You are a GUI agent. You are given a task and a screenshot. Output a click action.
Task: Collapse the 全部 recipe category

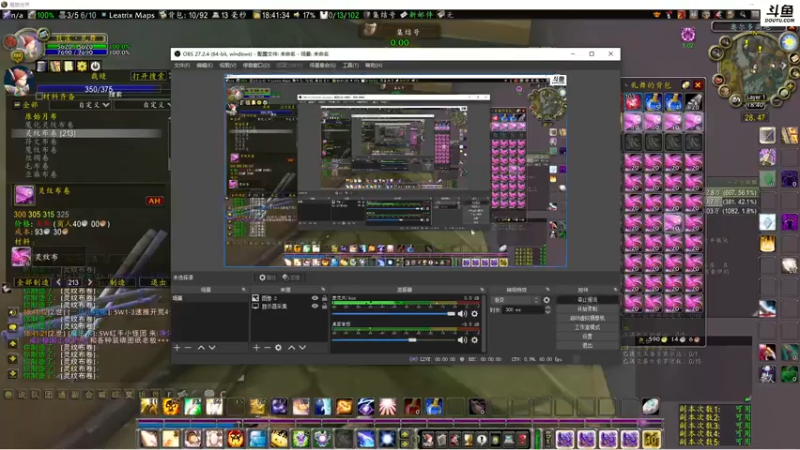(17, 105)
